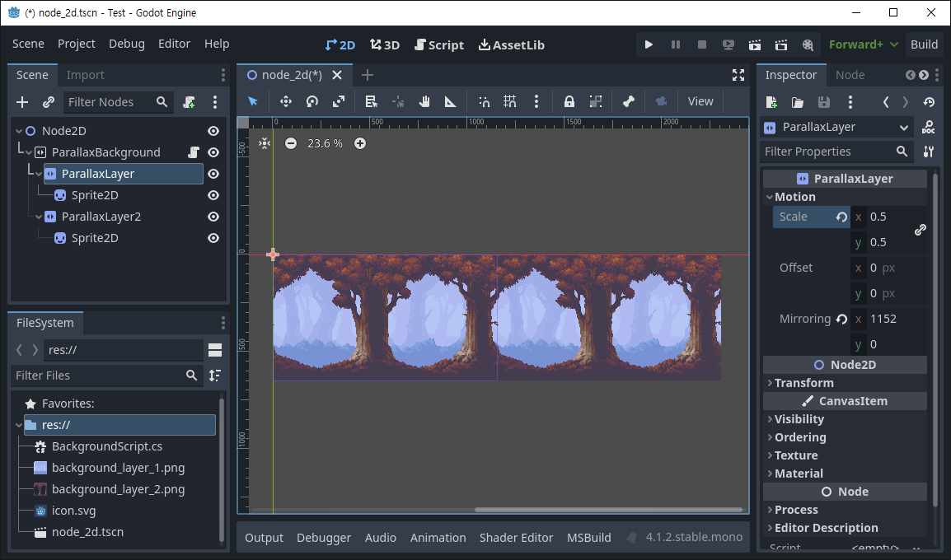The height and width of the screenshot is (560, 951).
Task: Open the Output bottom panel
Action: [264, 538]
